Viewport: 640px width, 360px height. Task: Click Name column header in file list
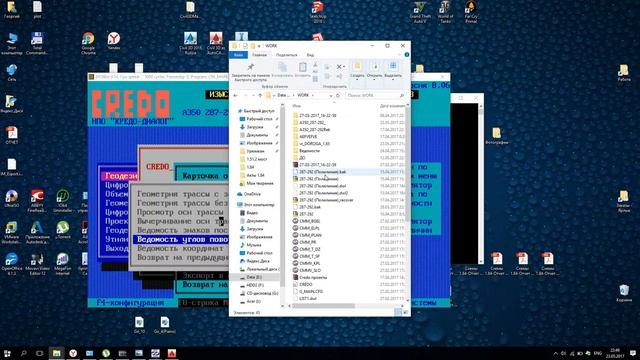click(297, 106)
